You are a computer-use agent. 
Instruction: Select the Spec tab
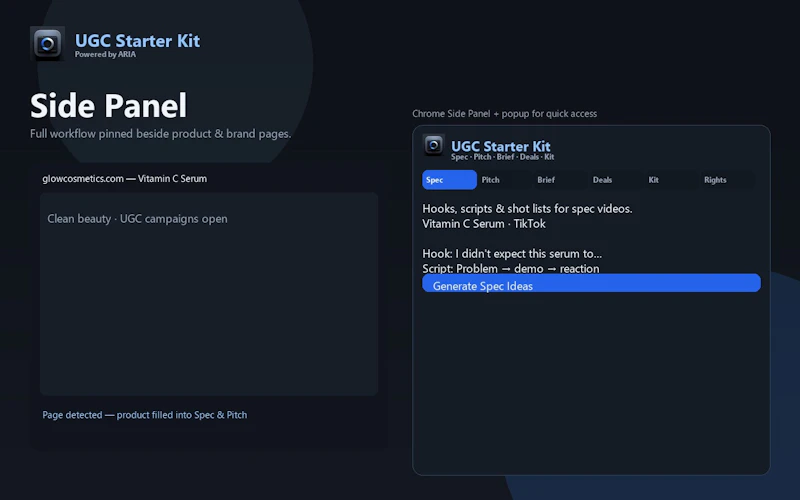449,180
